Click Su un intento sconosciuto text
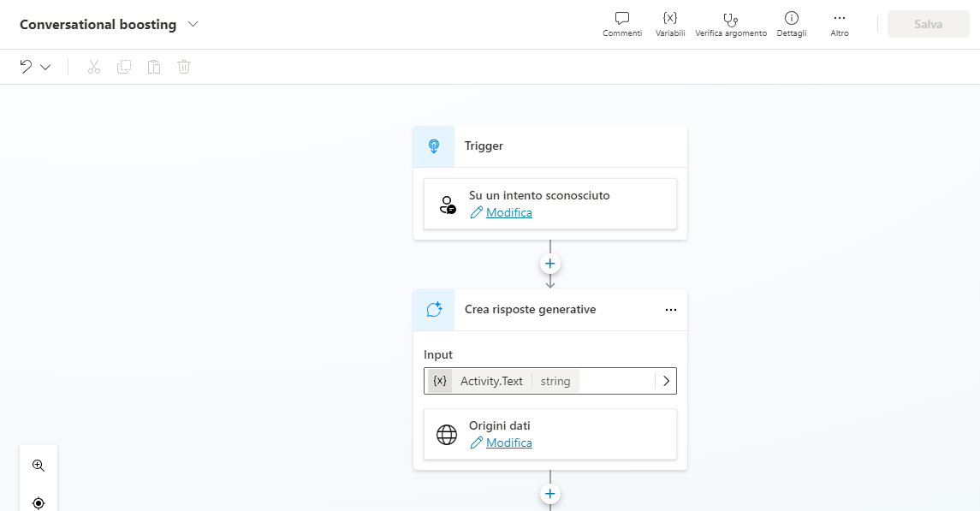Viewport: 980px width, 511px height. click(x=539, y=195)
